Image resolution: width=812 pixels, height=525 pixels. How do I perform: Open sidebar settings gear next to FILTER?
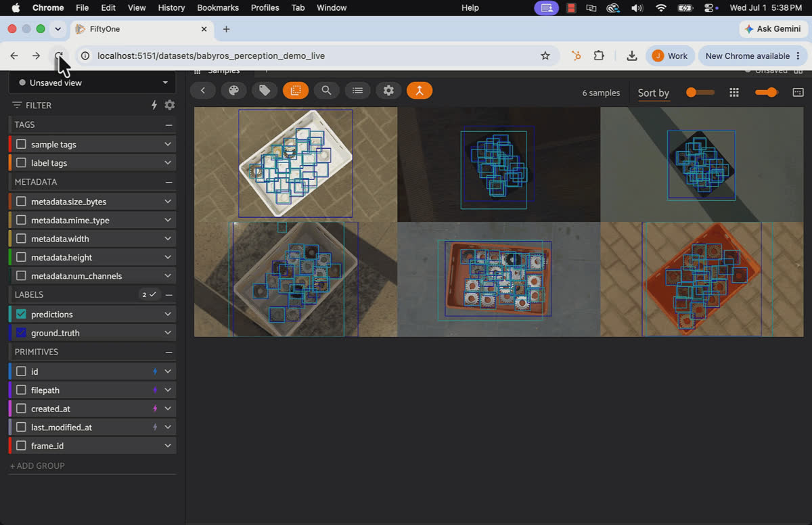(169, 105)
